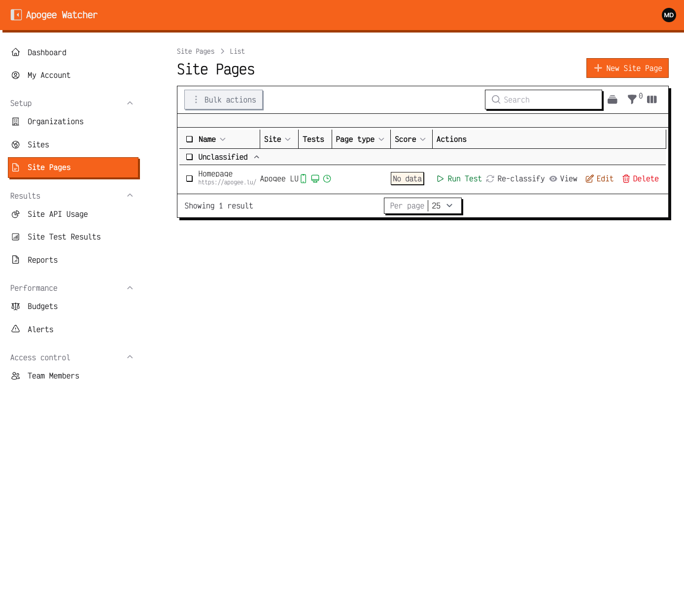Viewport: 684px width, 616px height.
Task: Sort table by Score column
Action: coord(410,139)
